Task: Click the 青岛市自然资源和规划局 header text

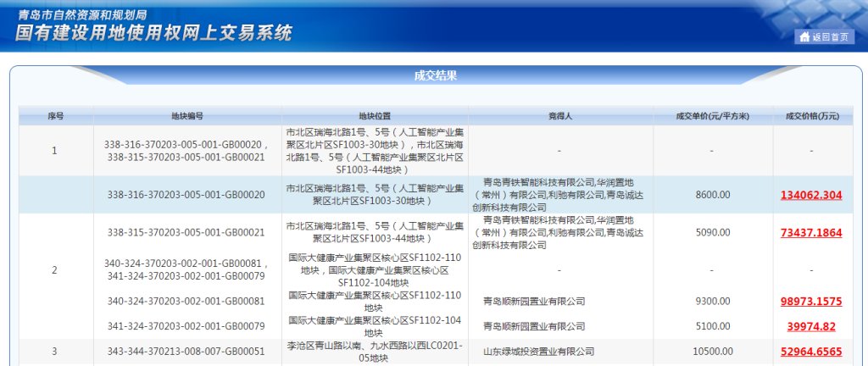Action: click(x=82, y=14)
